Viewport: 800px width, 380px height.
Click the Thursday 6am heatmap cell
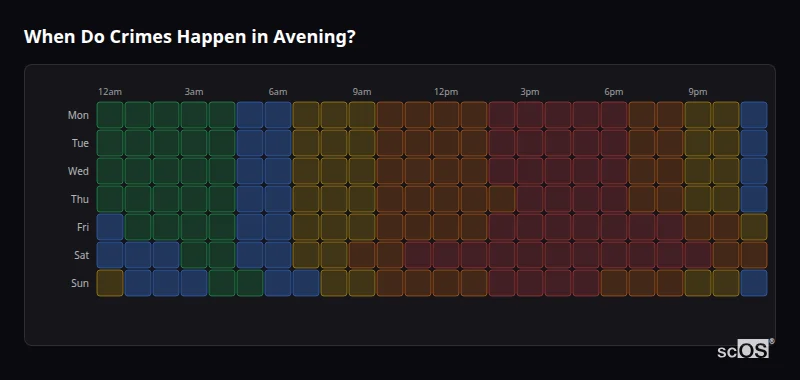click(x=278, y=199)
